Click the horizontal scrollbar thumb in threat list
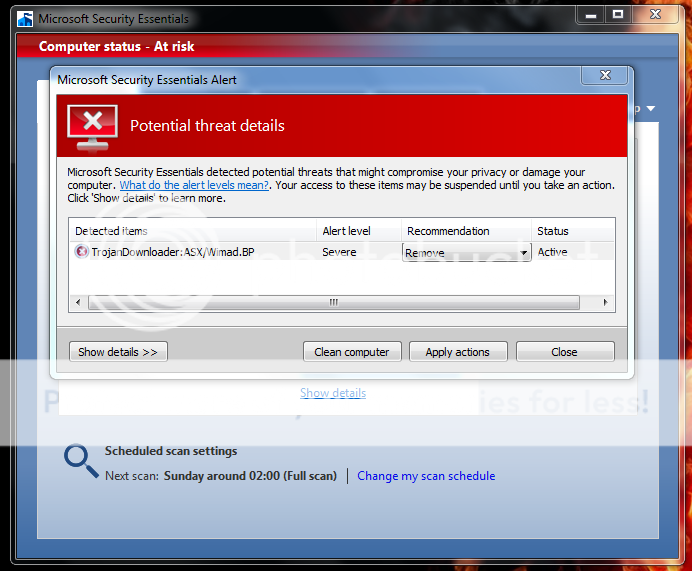This screenshot has width=692, height=571. tap(334, 303)
